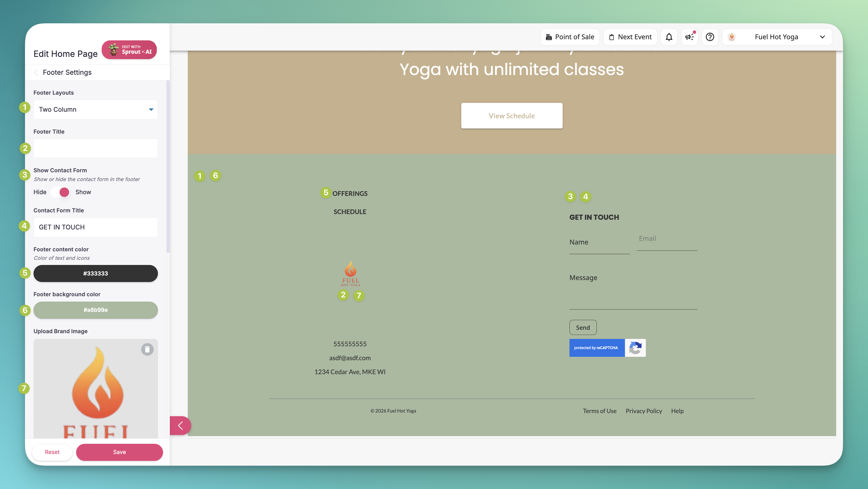
Task: Open the announcements megaphone icon
Action: click(689, 37)
